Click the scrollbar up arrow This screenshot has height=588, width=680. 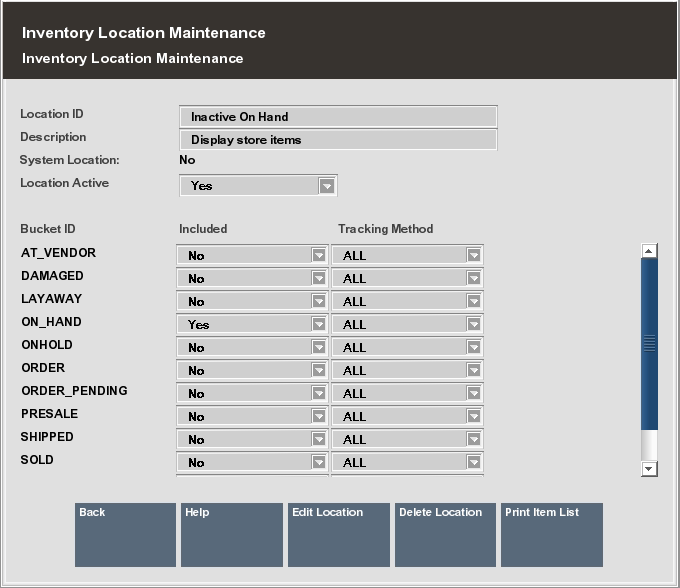(x=649, y=251)
